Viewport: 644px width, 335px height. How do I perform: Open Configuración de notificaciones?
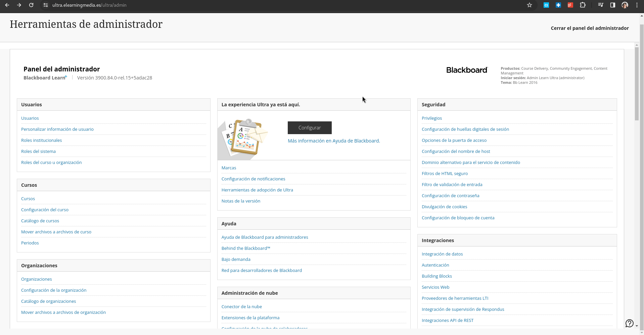pyautogui.click(x=253, y=179)
